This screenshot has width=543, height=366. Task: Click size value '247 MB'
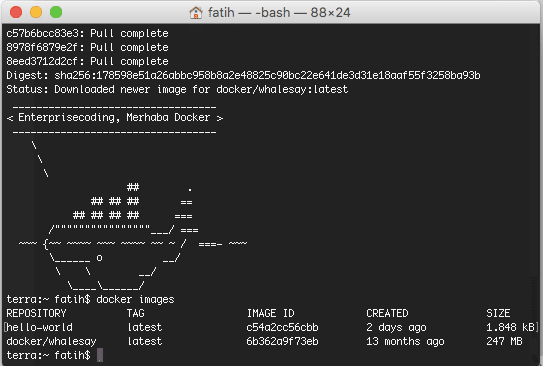coord(504,341)
